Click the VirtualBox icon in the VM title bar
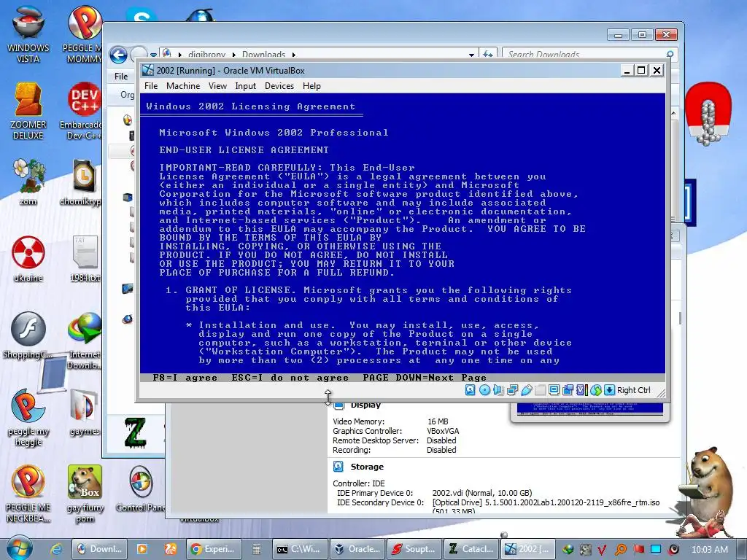This screenshot has width=747, height=560. tap(148, 70)
